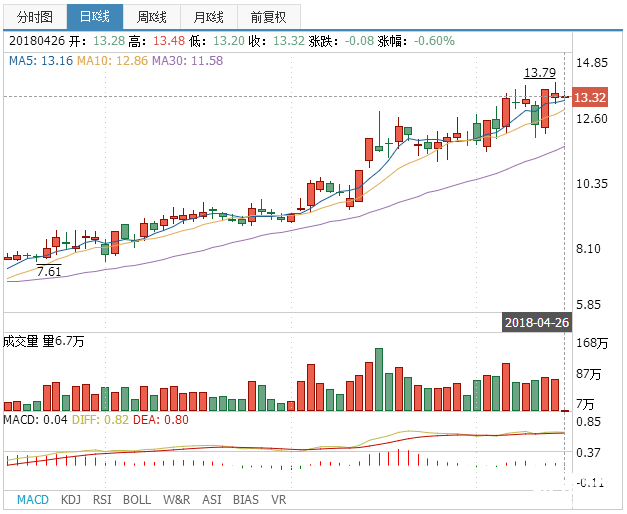
Task: Click the 7.61 low price label
Action: point(49,271)
